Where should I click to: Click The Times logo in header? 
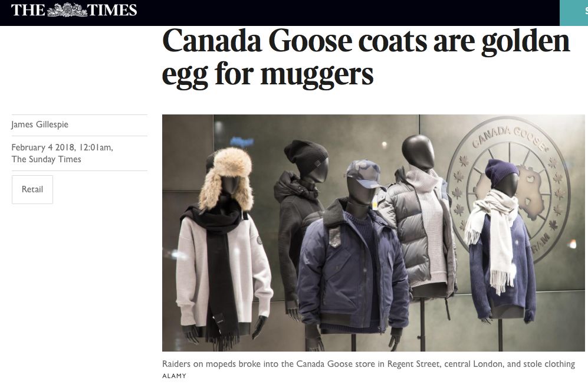(x=74, y=10)
